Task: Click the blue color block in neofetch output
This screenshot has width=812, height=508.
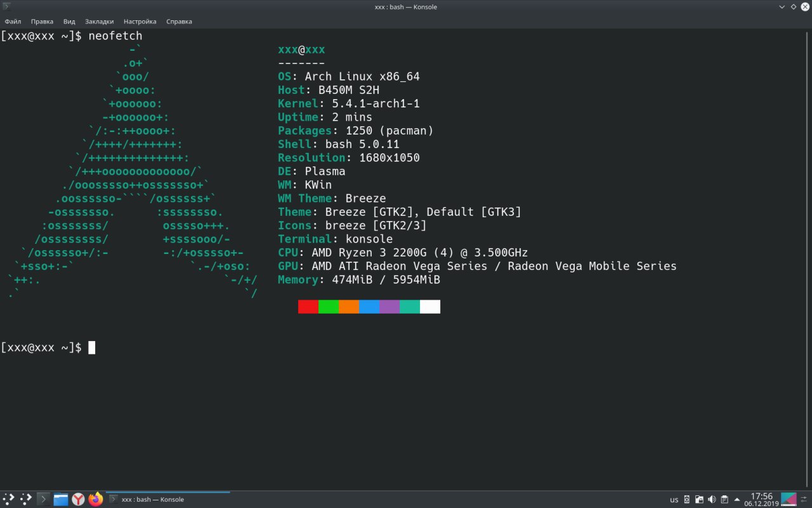Action: [x=369, y=307]
